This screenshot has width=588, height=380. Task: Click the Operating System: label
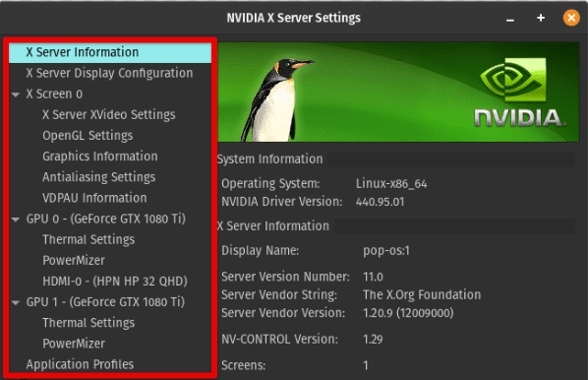pyautogui.click(x=270, y=184)
